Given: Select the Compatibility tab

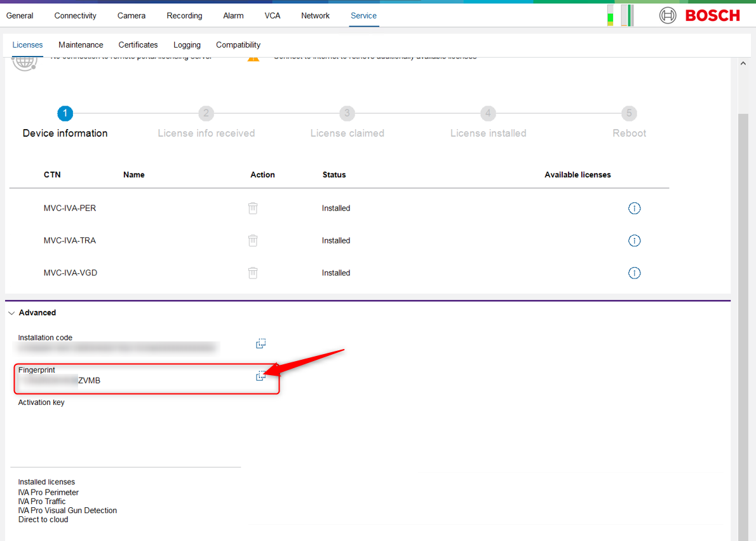Looking at the screenshot, I should coord(238,45).
